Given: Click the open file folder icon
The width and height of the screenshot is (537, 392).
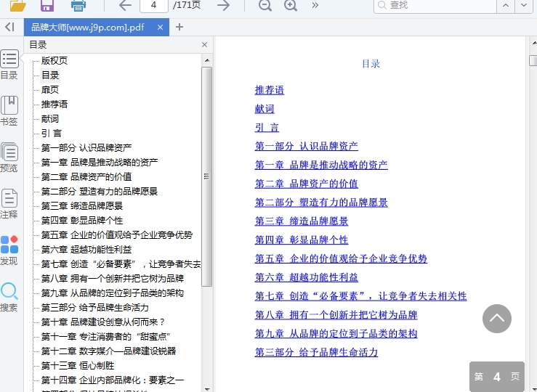Looking at the screenshot, I should pos(18,6).
